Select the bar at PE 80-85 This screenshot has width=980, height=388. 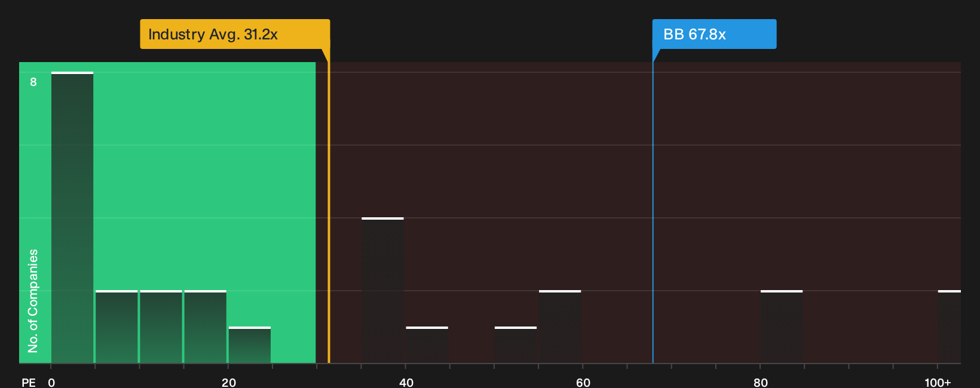pyautogui.click(x=782, y=327)
